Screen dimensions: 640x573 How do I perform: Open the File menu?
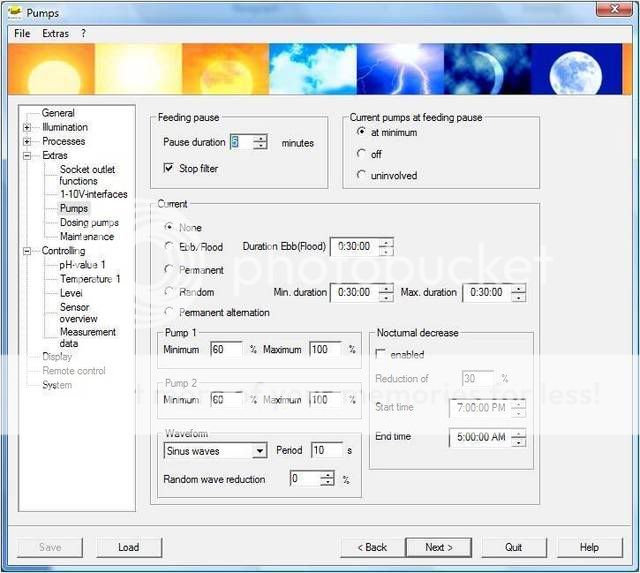tap(22, 33)
